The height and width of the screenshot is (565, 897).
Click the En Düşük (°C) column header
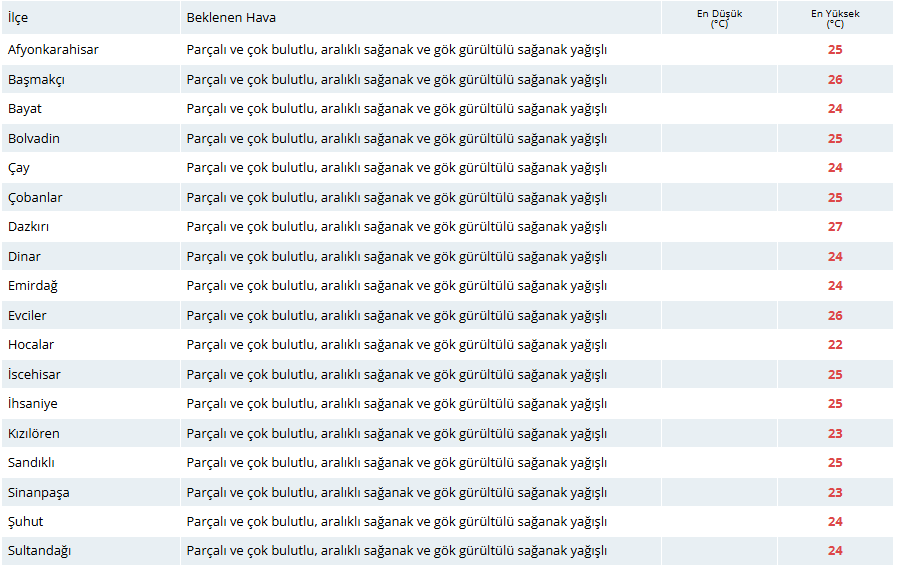[x=719, y=18]
